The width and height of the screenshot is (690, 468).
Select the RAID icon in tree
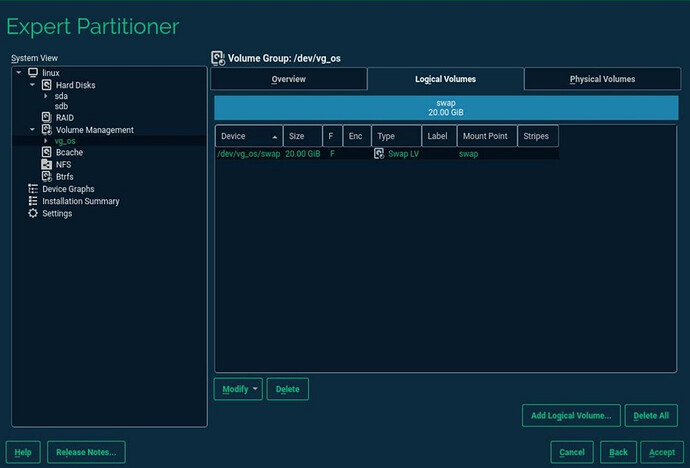click(46, 118)
